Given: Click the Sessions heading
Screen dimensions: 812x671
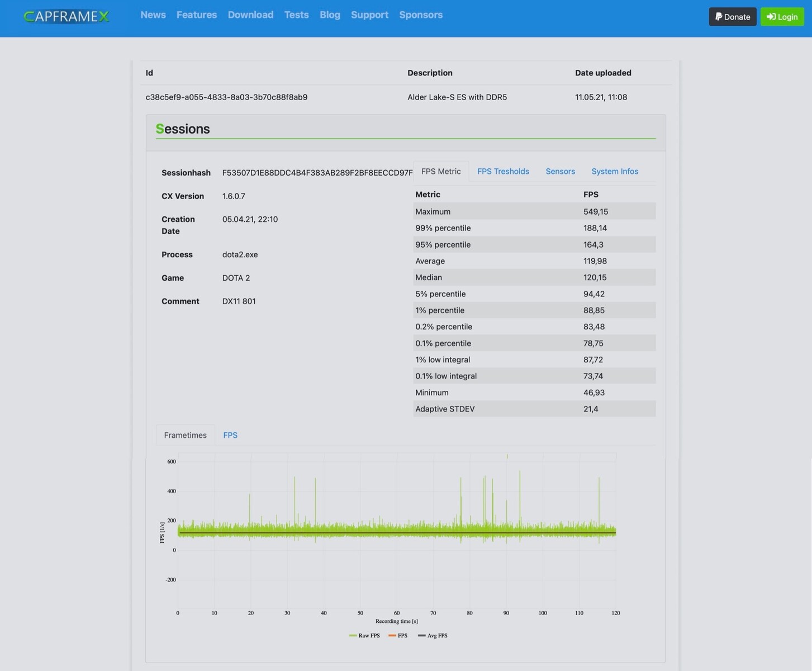Looking at the screenshot, I should pyautogui.click(x=183, y=129).
